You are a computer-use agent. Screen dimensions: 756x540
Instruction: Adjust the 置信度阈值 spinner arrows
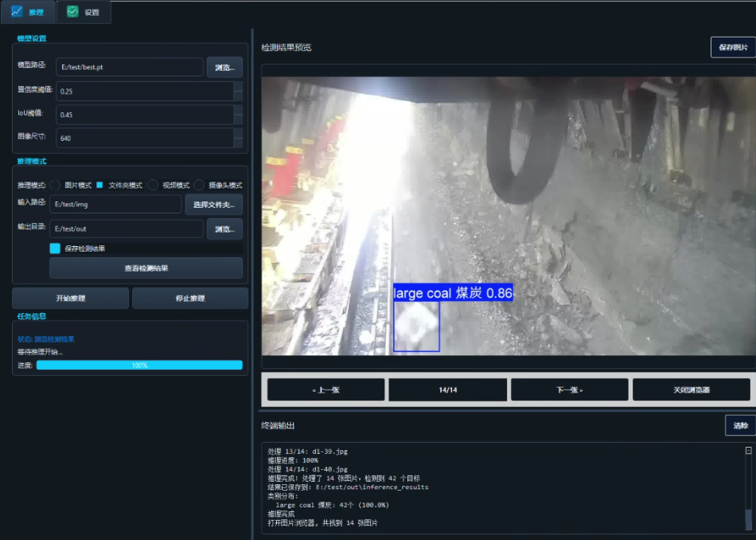(238, 92)
